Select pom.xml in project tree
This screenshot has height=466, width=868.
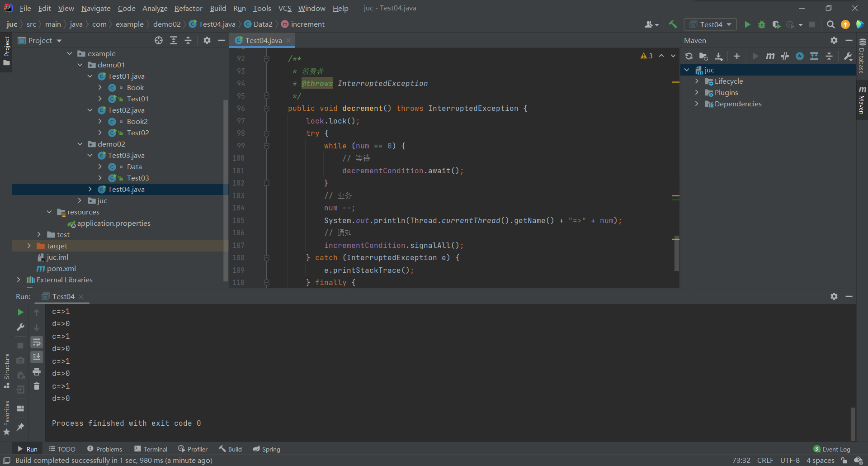[x=61, y=268]
